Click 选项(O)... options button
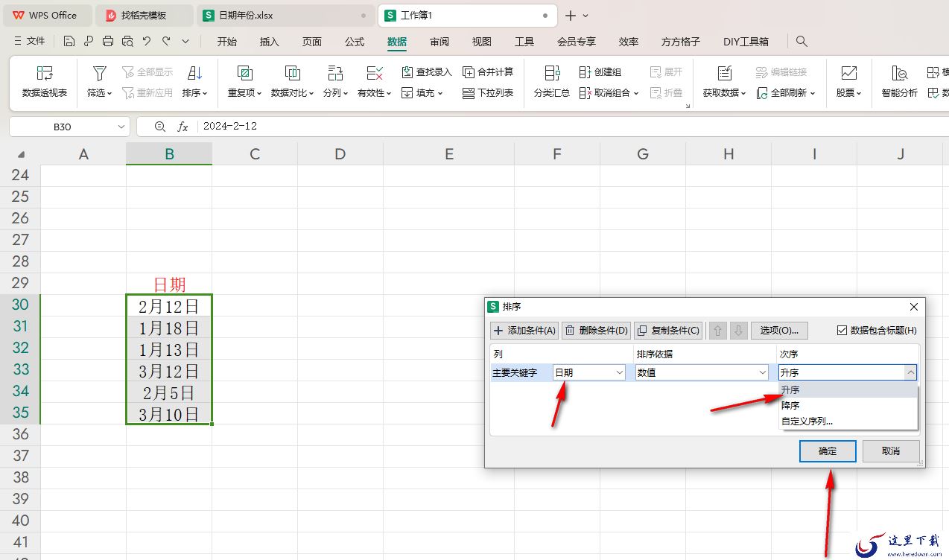This screenshot has height=560, width=949. (x=779, y=330)
